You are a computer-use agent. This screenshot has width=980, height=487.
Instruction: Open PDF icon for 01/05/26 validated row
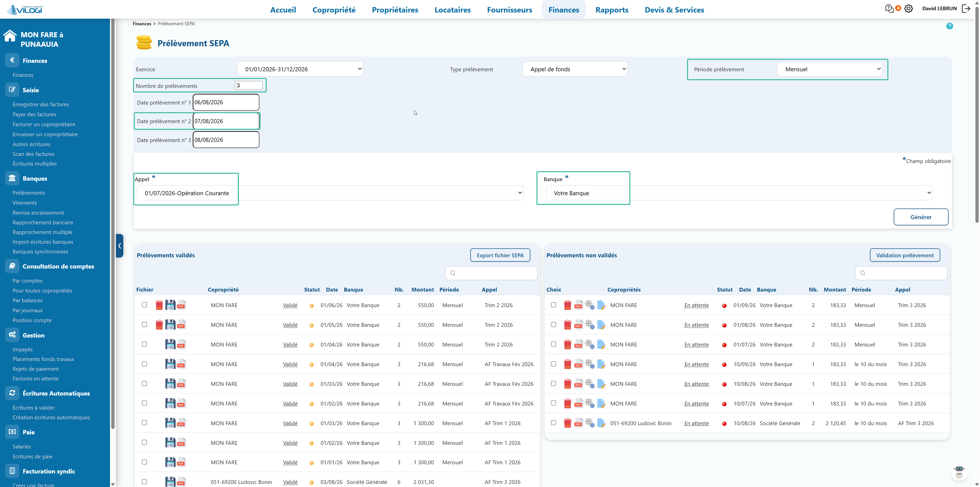click(181, 325)
